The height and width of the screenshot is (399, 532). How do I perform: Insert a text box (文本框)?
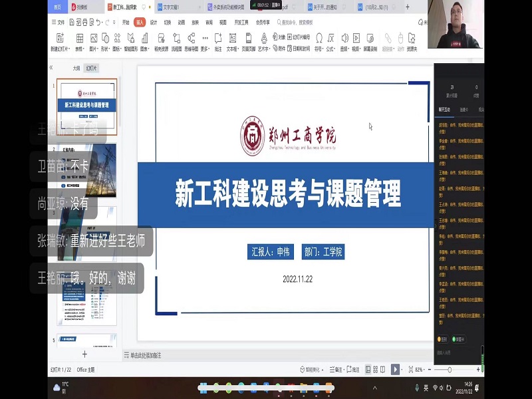coord(233,42)
